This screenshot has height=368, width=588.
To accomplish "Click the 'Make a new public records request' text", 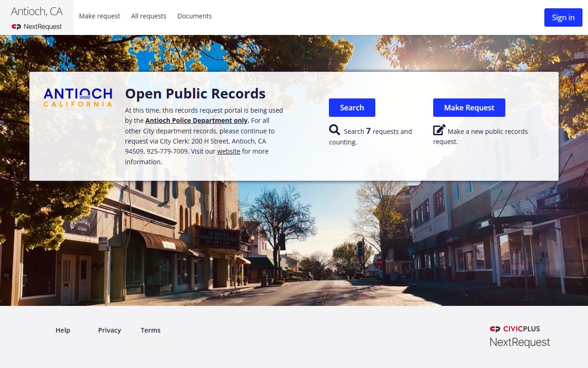I will click(x=481, y=136).
